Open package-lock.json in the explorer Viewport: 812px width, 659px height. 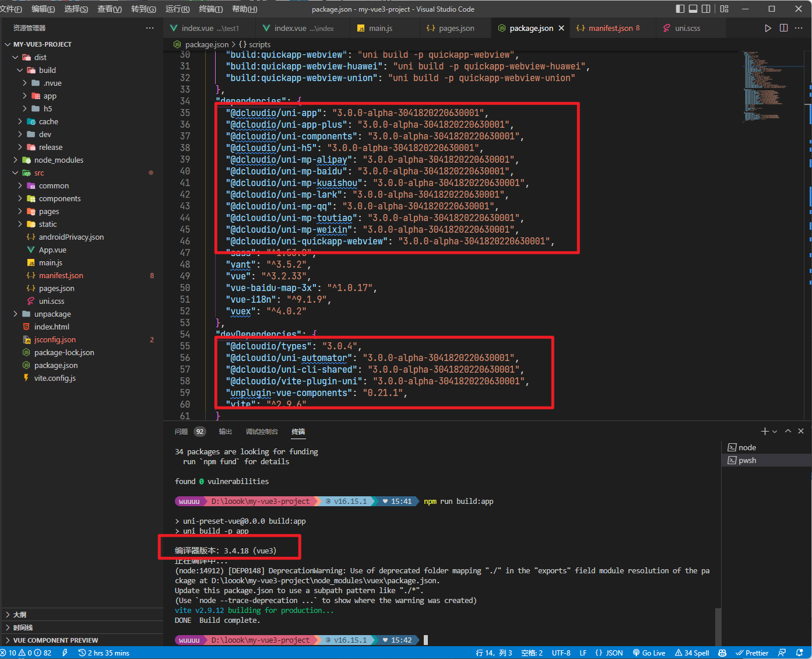tap(64, 352)
